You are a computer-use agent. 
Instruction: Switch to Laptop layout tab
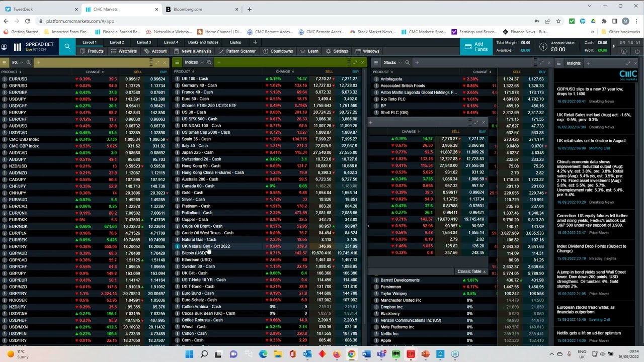pos(235,42)
